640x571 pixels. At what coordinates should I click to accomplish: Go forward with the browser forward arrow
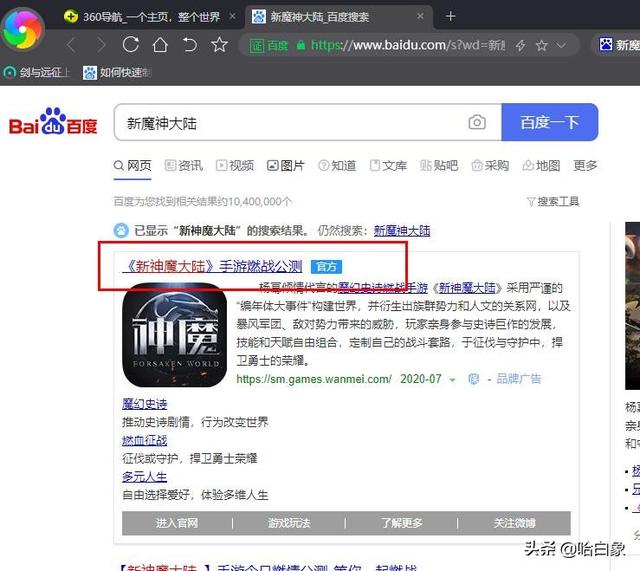coord(101,45)
